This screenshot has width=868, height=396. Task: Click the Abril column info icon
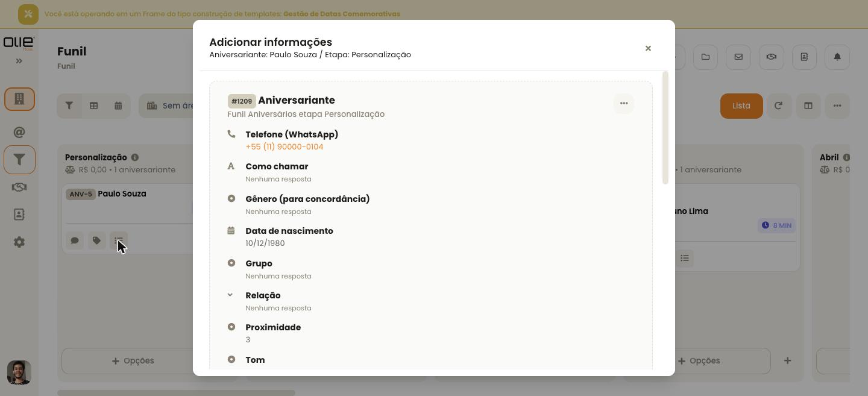(x=846, y=157)
